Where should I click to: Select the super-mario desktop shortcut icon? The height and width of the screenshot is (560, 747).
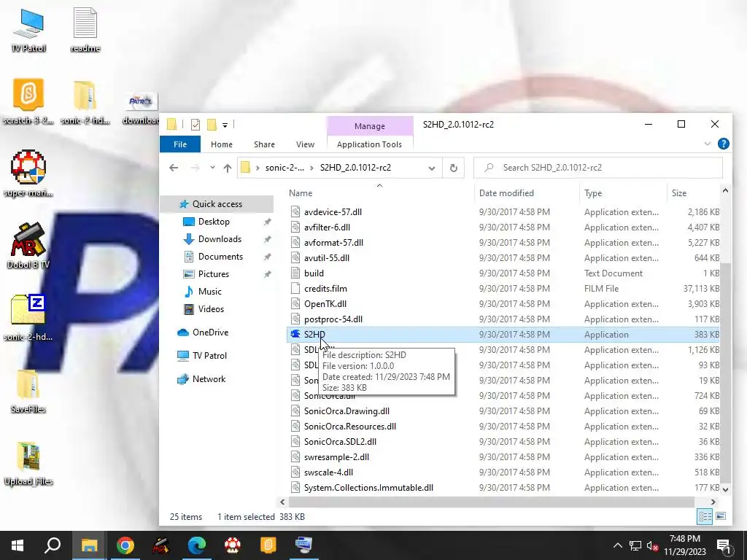click(28, 174)
